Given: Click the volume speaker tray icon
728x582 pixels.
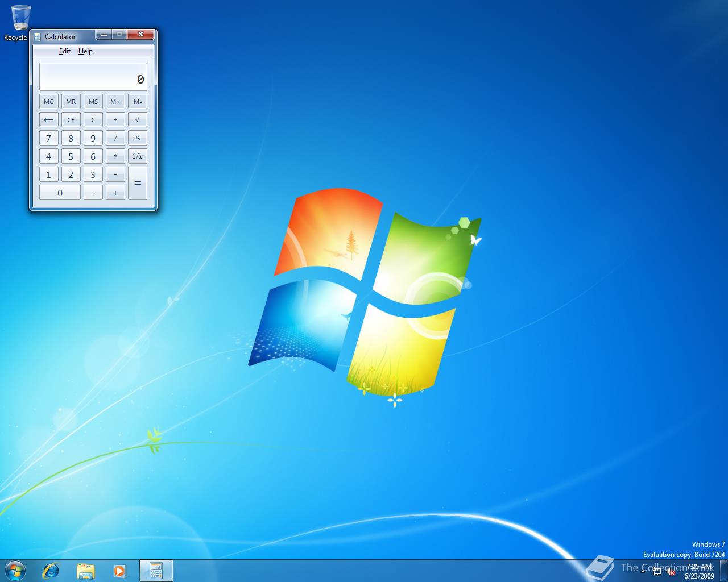Looking at the screenshot, I should pos(671,571).
